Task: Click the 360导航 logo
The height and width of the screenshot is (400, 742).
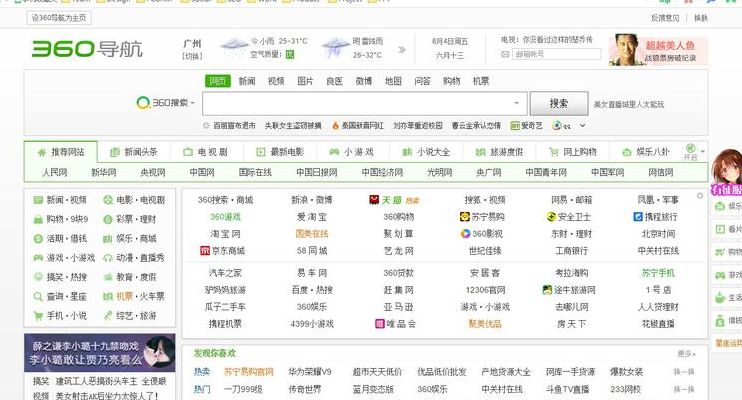Action: coord(87,49)
